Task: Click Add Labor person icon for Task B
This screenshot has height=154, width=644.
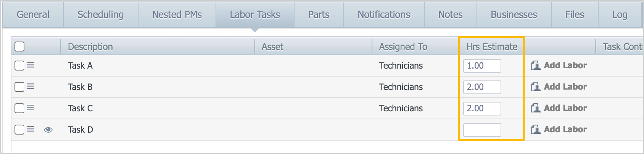Action: click(x=536, y=87)
